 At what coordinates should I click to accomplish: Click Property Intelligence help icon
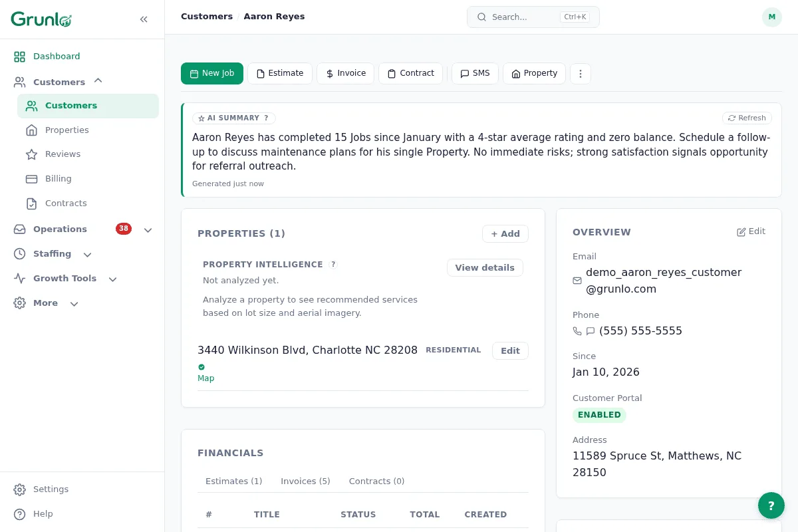point(333,264)
